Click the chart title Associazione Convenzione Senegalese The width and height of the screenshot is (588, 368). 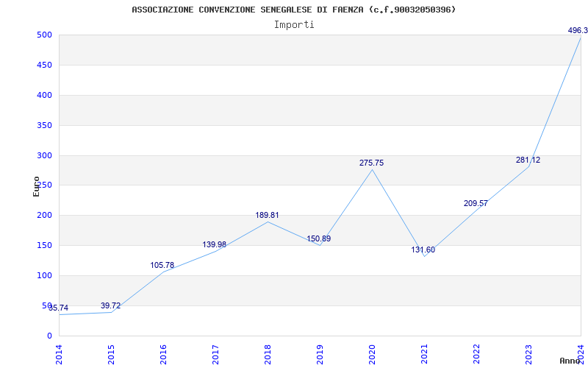pyautogui.click(x=293, y=10)
